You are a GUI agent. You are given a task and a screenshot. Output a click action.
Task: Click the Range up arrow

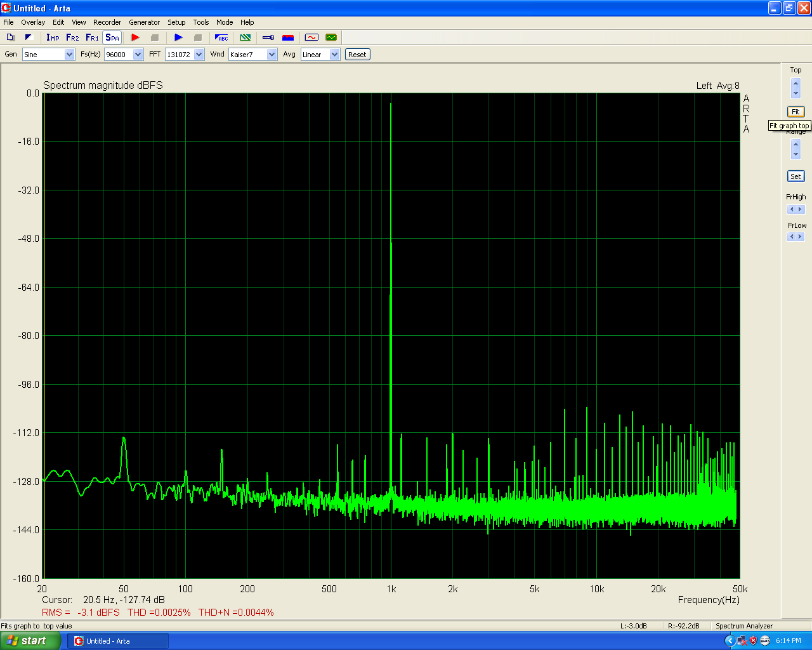tap(796, 144)
